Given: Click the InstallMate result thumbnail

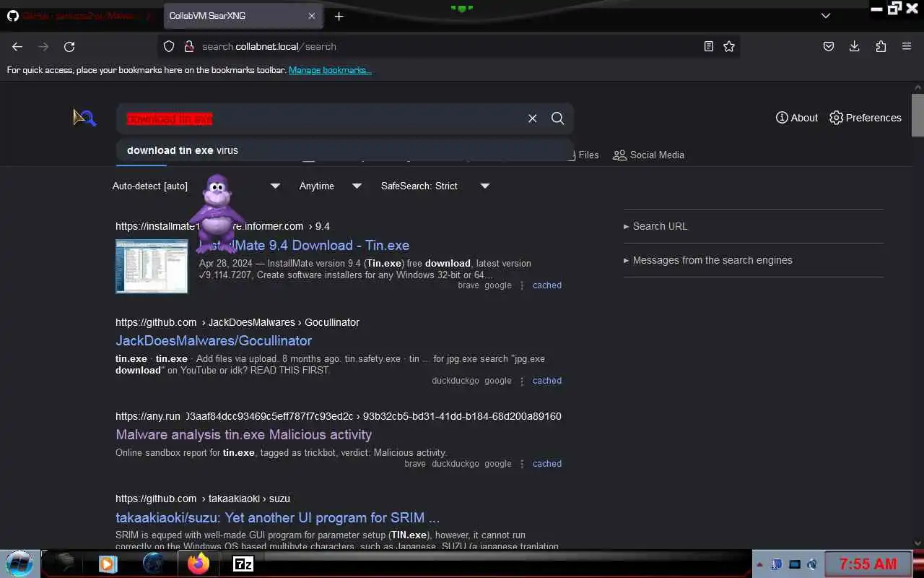Looking at the screenshot, I should click(152, 267).
